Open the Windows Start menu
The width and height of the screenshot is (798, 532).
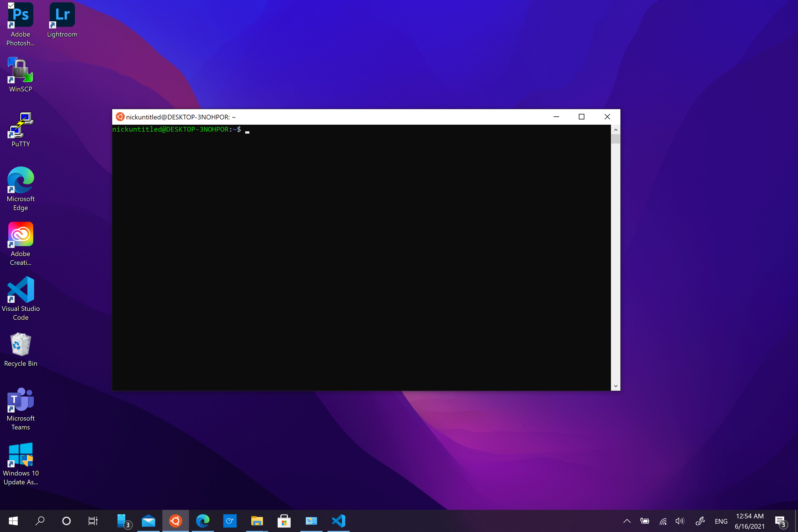coord(13,521)
